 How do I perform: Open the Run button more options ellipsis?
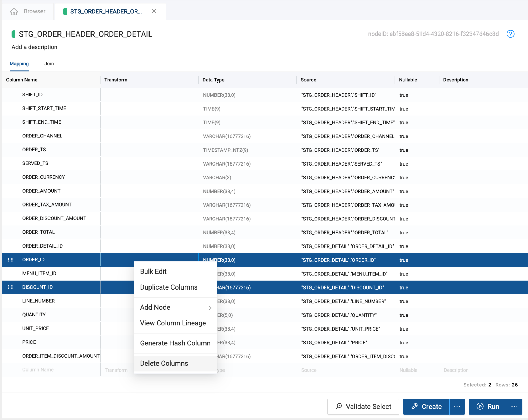point(515,407)
